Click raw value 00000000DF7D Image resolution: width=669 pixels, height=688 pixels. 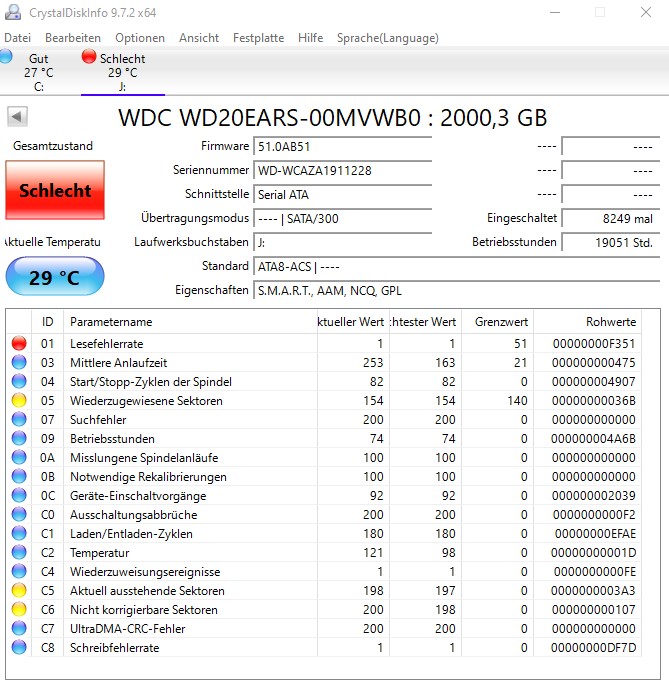[593, 648]
